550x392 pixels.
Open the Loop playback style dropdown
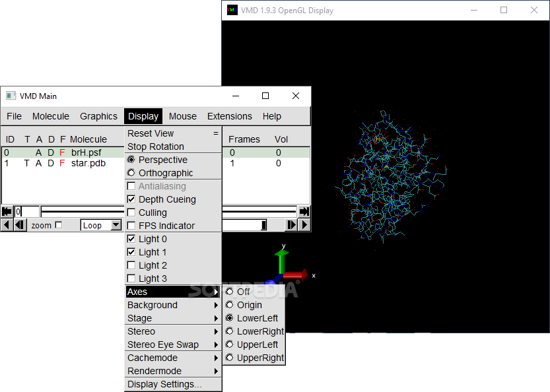pyautogui.click(x=116, y=225)
